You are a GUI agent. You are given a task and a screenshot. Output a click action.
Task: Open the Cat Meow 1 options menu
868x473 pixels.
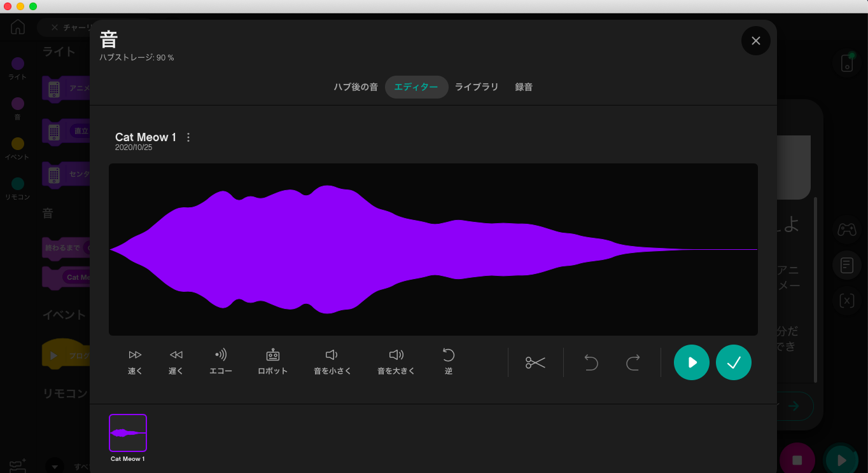pos(188,137)
